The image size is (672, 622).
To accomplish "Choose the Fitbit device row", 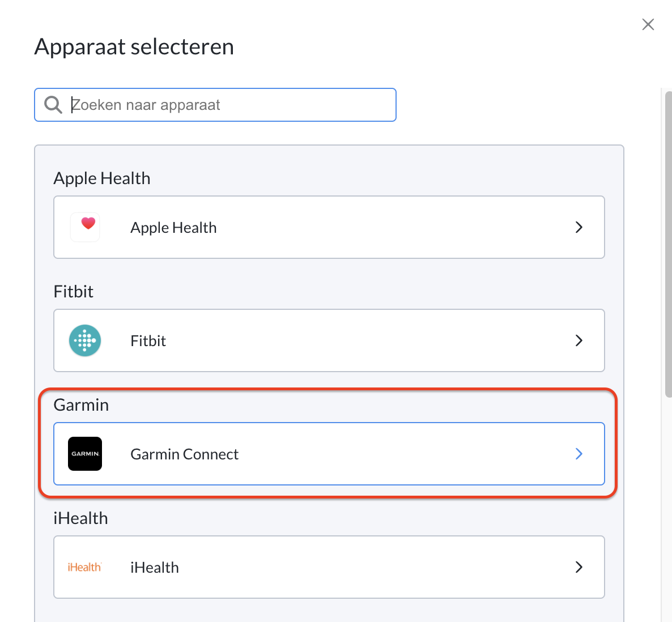I will pos(329,340).
